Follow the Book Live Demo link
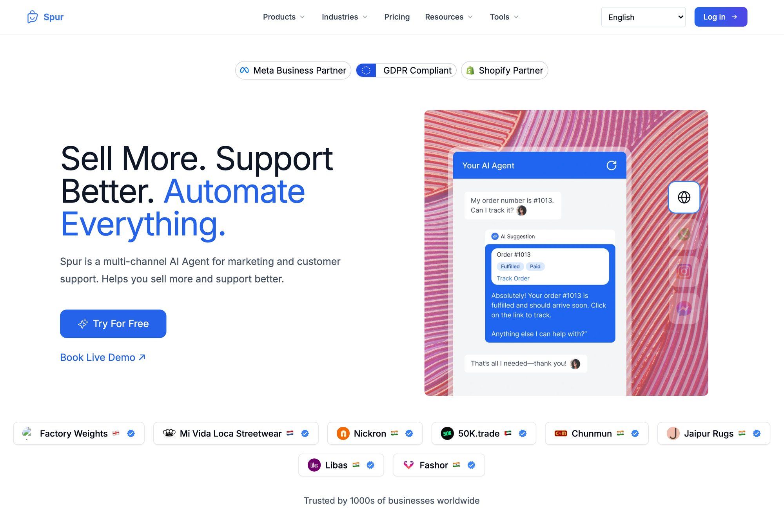784x532 pixels. coord(103,357)
